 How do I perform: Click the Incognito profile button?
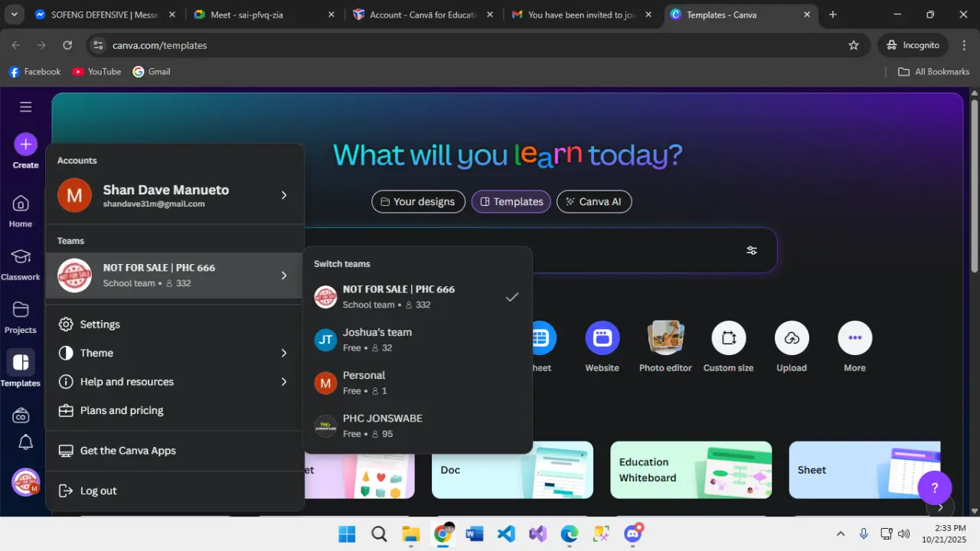coord(913,45)
